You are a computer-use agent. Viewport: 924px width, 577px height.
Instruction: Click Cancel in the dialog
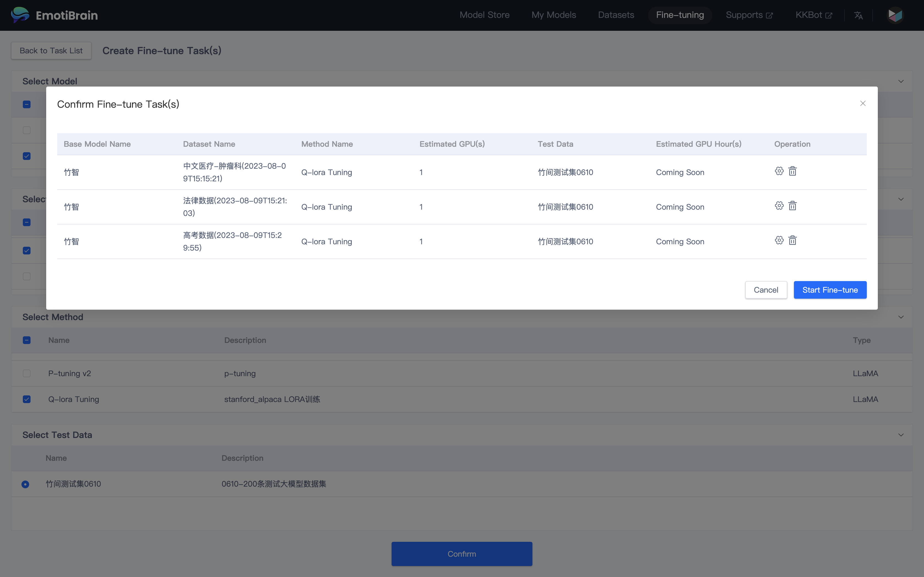[766, 290]
